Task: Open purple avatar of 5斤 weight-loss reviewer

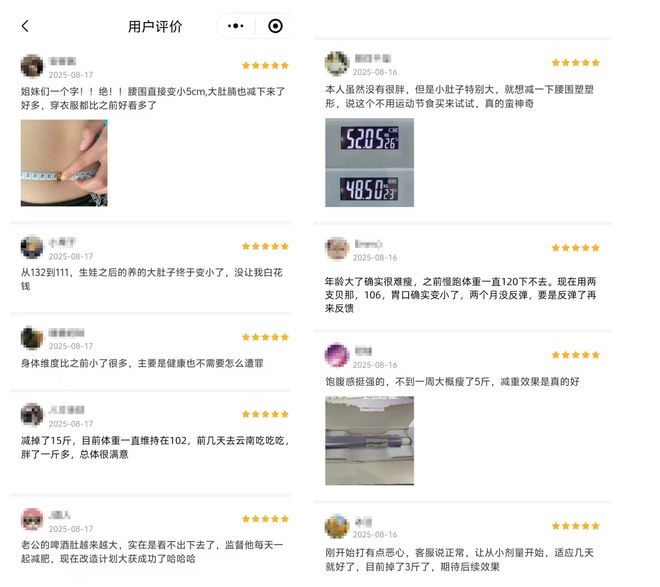Action: tap(337, 355)
